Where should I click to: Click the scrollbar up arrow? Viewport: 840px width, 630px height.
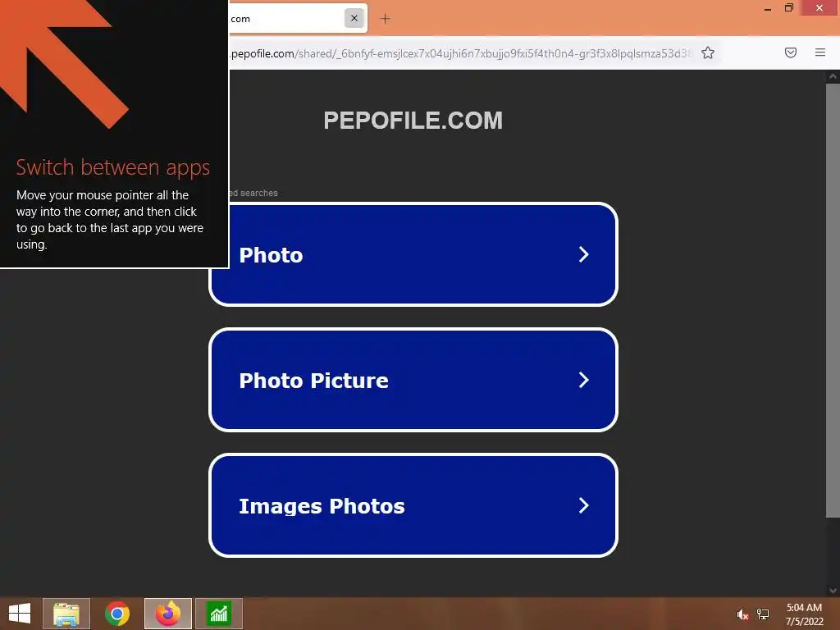pos(833,76)
